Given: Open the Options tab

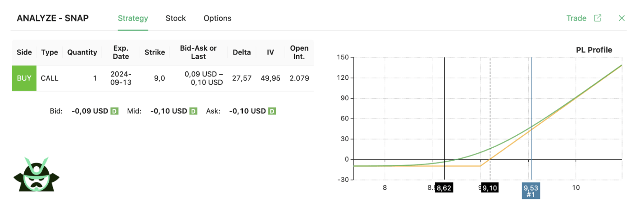Looking at the screenshot, I should pyautogui.click(x=217, y=18).
